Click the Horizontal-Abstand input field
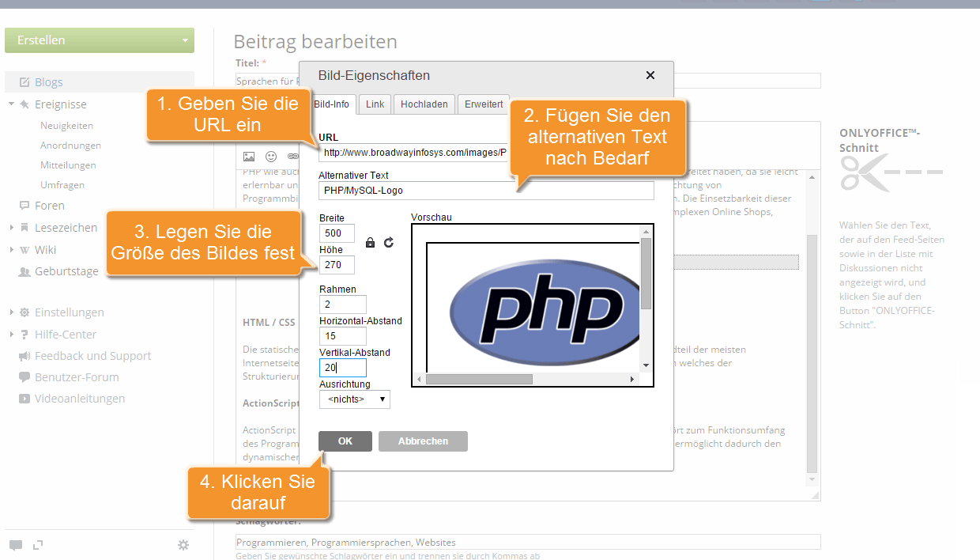Viewport: 980px width, 560px height. (x=343, y=336)
